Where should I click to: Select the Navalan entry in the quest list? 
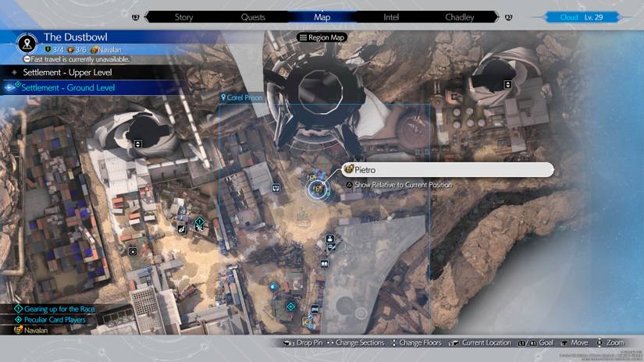[x=31, y=330]
